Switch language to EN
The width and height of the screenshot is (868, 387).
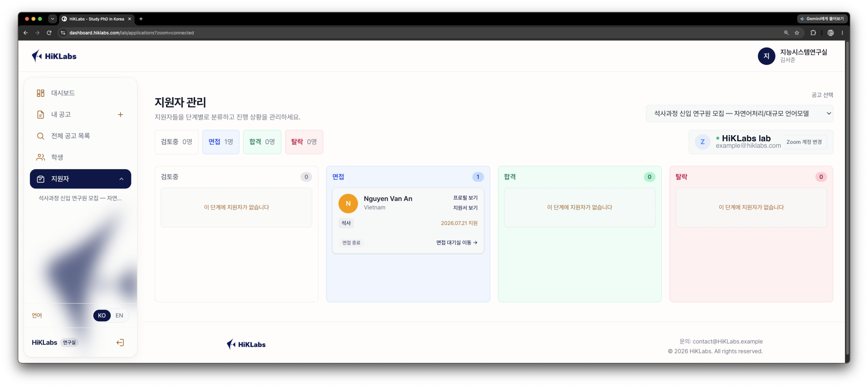(119, 316)
